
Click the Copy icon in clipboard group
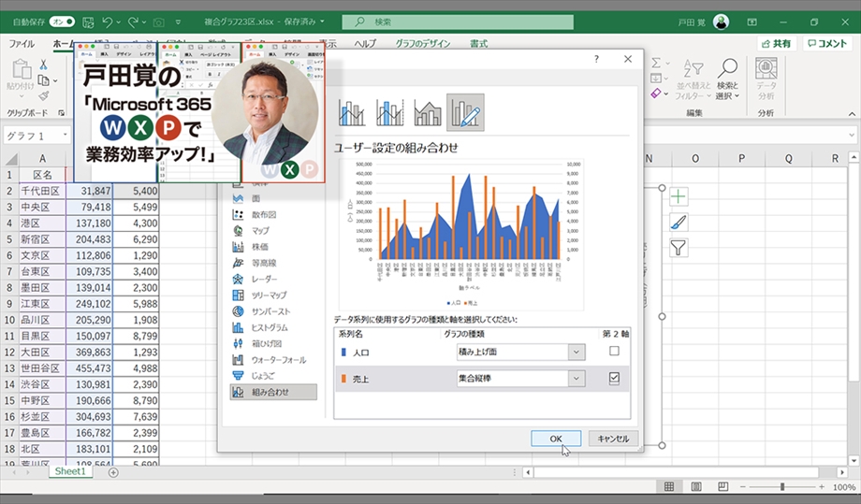point(43,80)
